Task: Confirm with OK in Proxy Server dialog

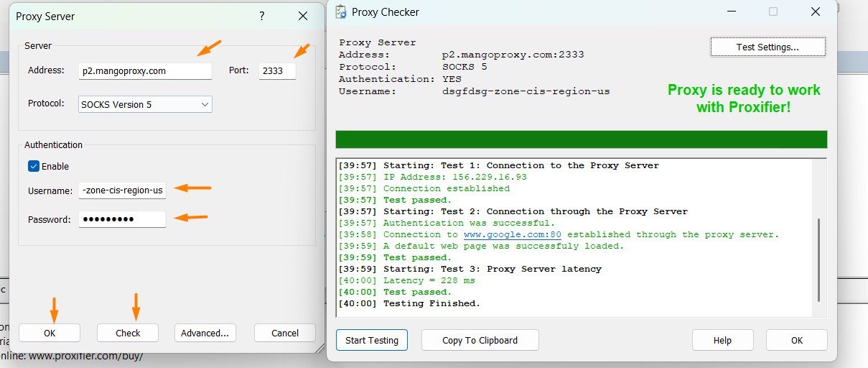Action: coord(50,333)
